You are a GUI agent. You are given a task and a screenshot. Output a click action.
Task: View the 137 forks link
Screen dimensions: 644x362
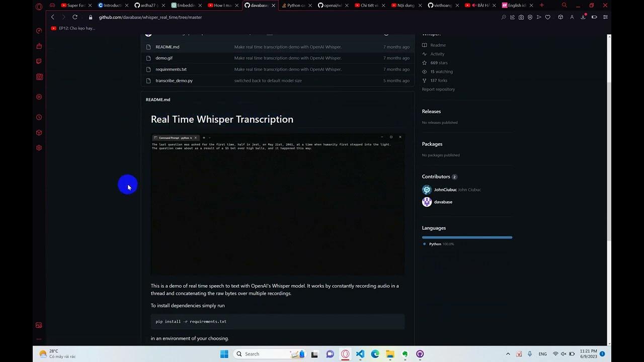435,80
